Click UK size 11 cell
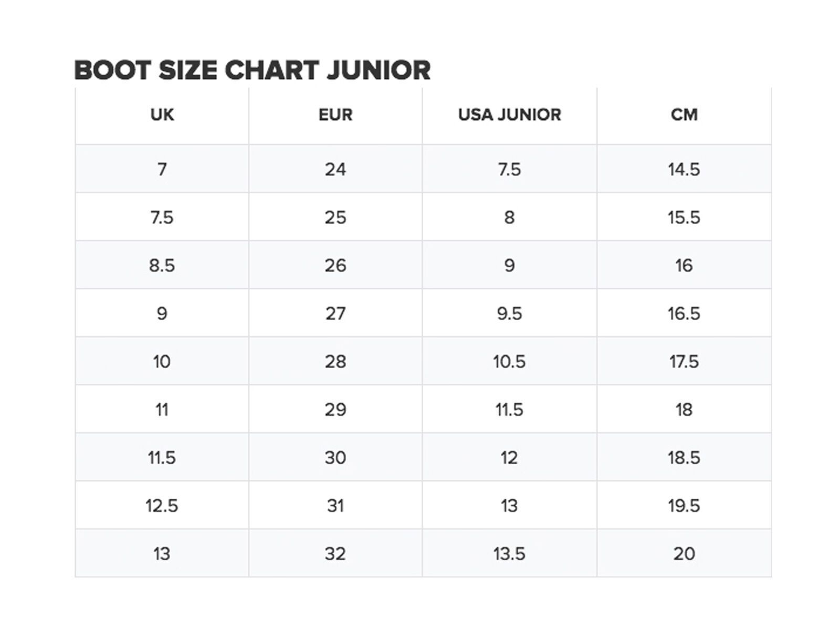The width and height of the screenshot is (840, 630). pyautogui.click(x=162, y=410)
